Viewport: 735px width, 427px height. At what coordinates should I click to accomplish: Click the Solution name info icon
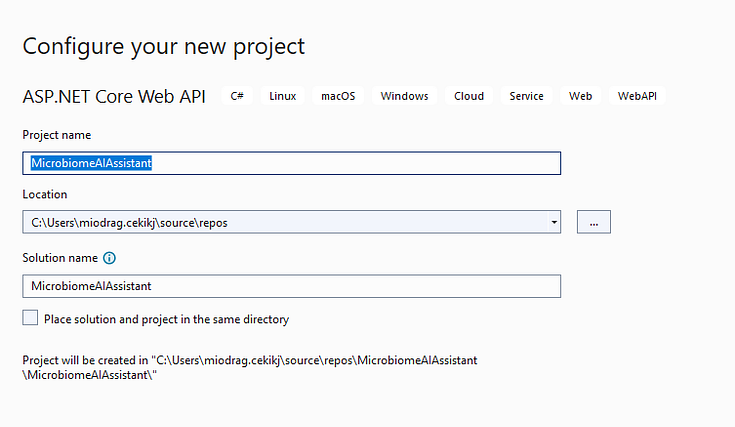[x=110, y=258]
